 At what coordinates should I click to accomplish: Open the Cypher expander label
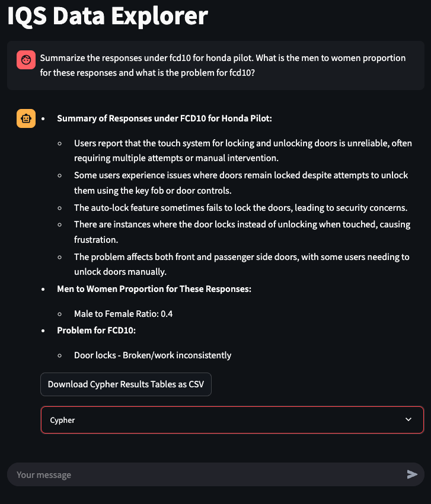63,420
